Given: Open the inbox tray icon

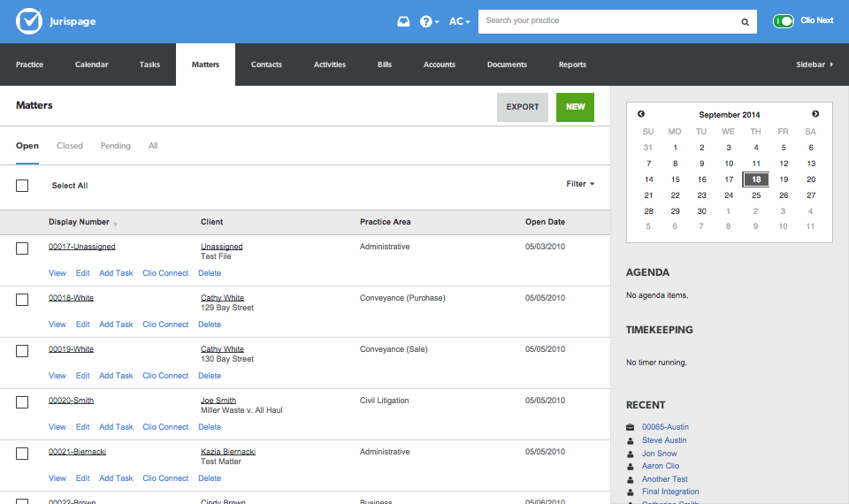Looking at the screenshot, I should click(x=403, y=21).
